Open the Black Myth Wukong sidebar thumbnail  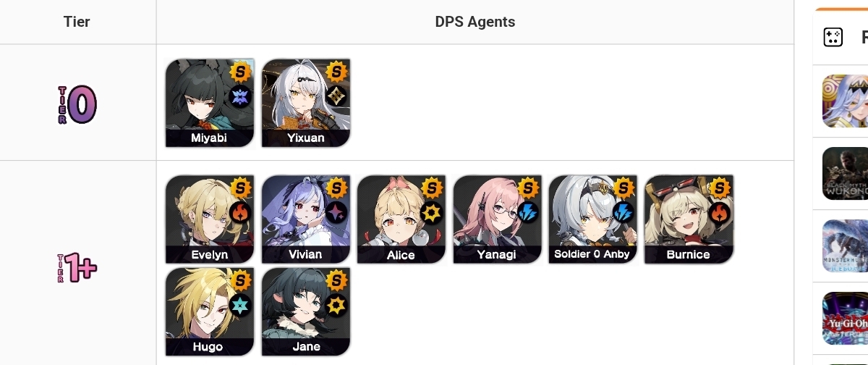pyautogui.click(x=845, y=174)
